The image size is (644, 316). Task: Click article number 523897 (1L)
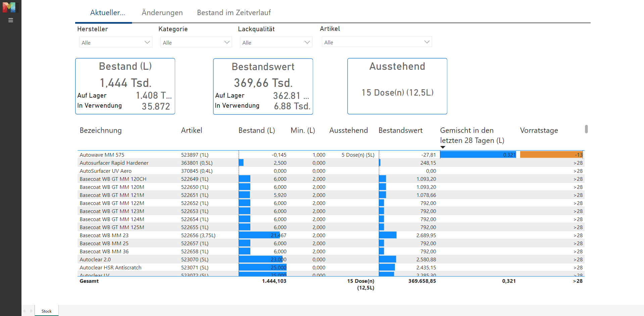(x=195, y=155)
